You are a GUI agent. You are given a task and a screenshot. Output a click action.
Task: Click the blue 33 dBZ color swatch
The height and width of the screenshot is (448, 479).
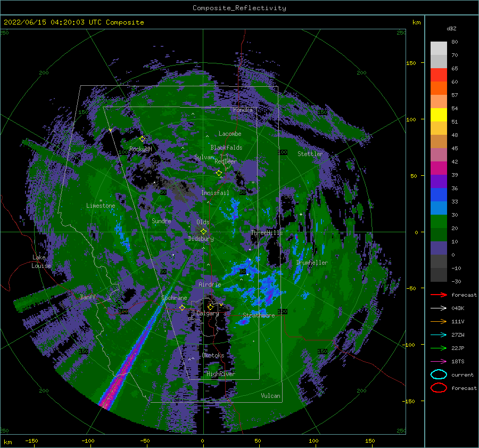point(439,195)
